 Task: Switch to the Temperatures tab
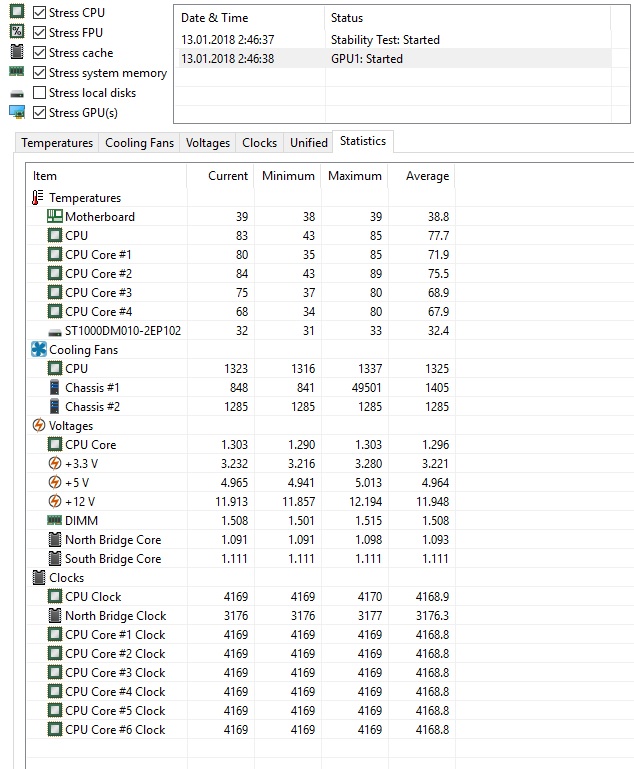57,143
